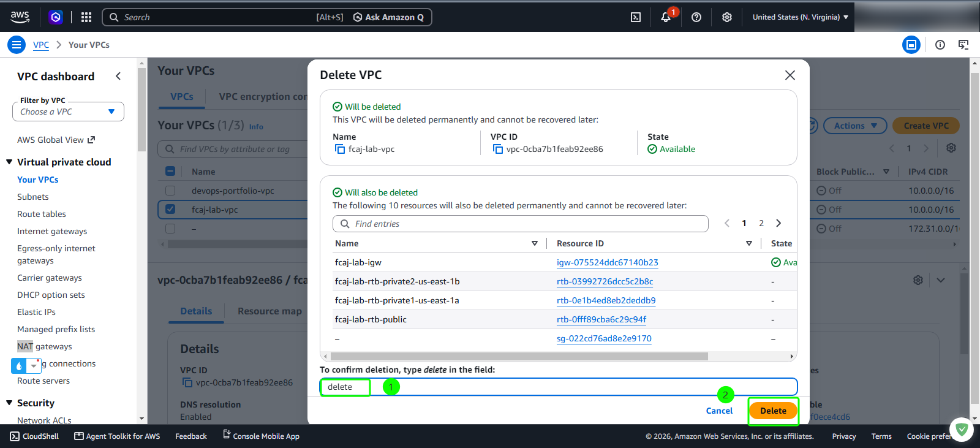Sort by Resource ID column in dialog
This screenshot has width=980, height=448.
pos(748,243)
